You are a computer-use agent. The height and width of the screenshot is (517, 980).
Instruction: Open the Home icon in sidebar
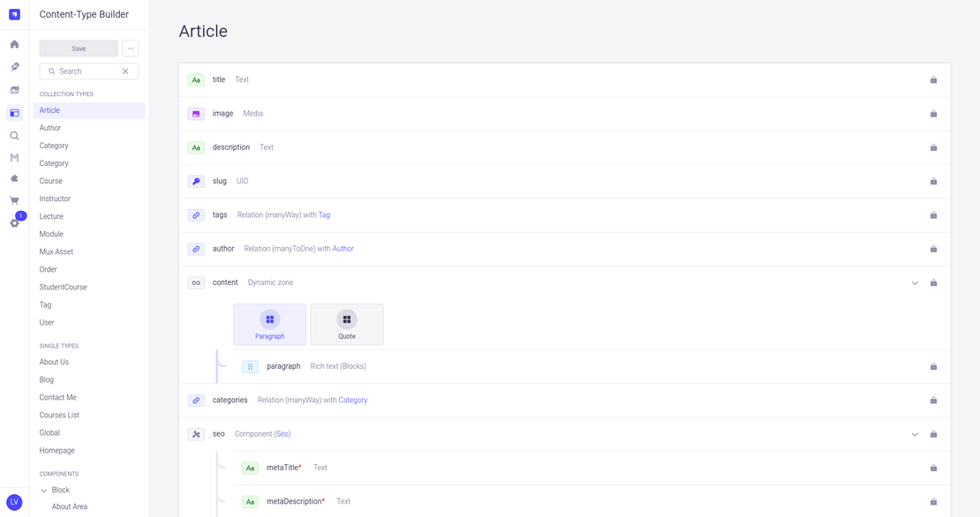[x=14, y=44]
